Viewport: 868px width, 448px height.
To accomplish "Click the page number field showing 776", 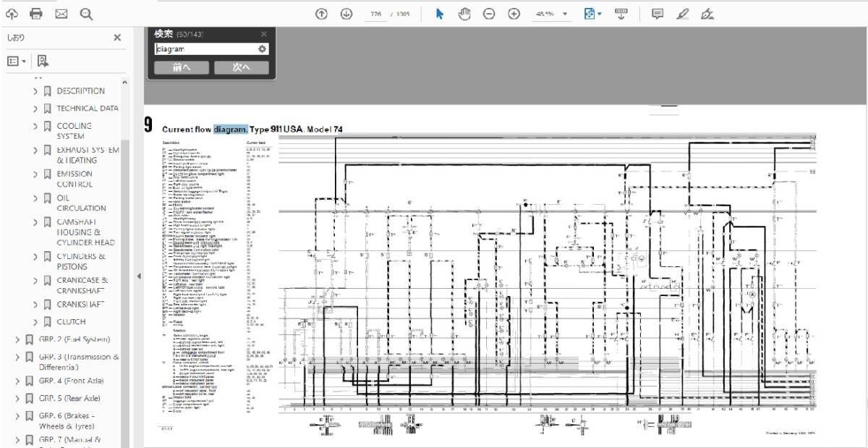I will 375,14.
